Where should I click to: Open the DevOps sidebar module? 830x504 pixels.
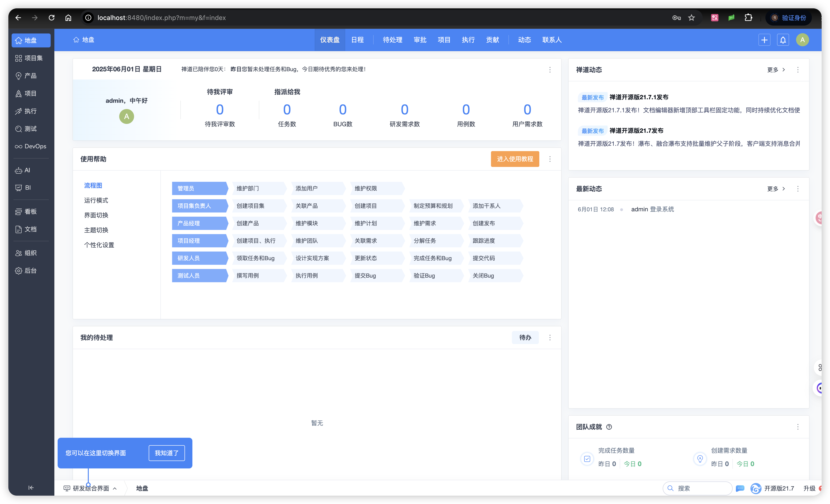click(x=31, y=146)
